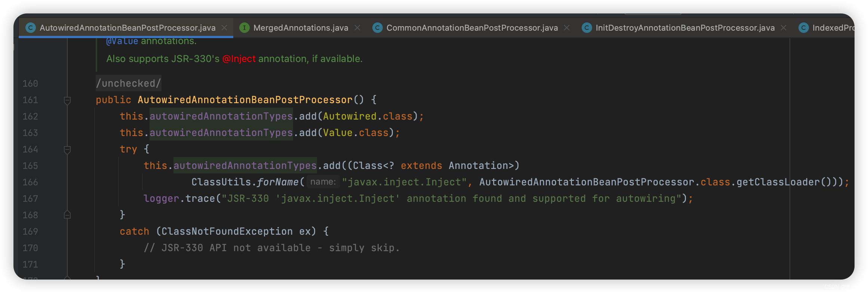Image resolution: width=868 pixels, height=293 pixels.
Task: Open the CommonAnnotationBeanPostProcessor.java tab
Action: pyautogui.click(x=472, y=28)
